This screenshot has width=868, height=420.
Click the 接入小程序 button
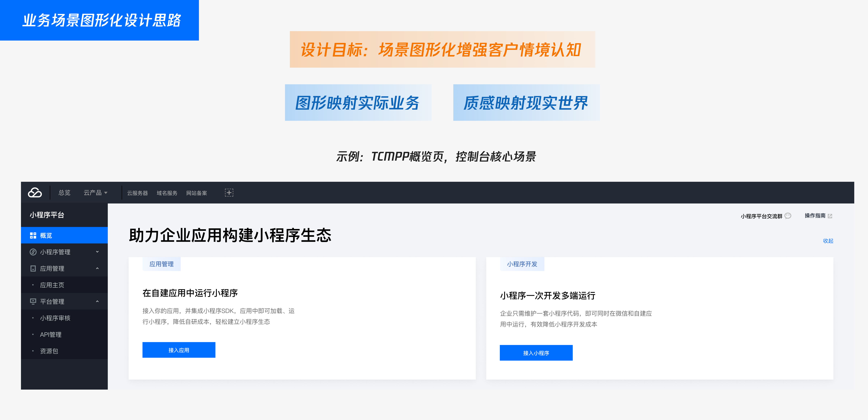coord(536,352)
